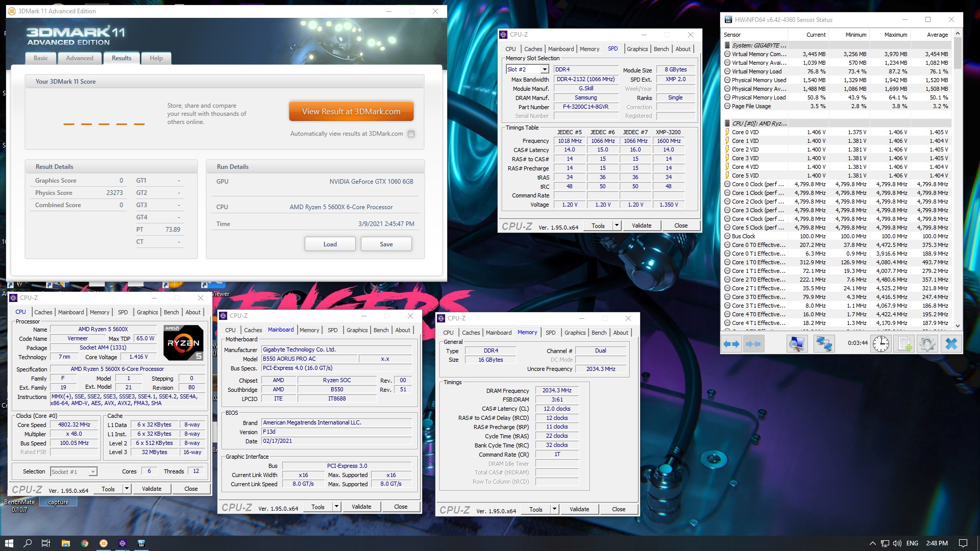980x551 pixels.
Task: Launch Chrome from taskbar
Action: tap(84, 543)
